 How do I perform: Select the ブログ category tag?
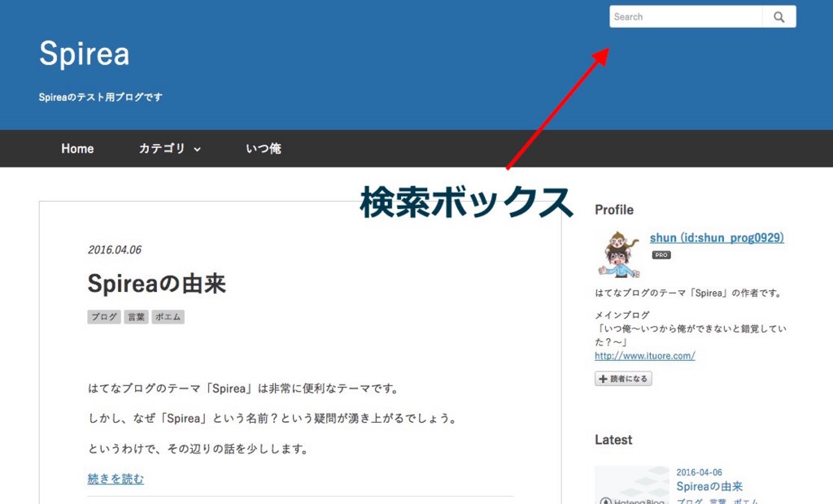(x=104, y=317)
